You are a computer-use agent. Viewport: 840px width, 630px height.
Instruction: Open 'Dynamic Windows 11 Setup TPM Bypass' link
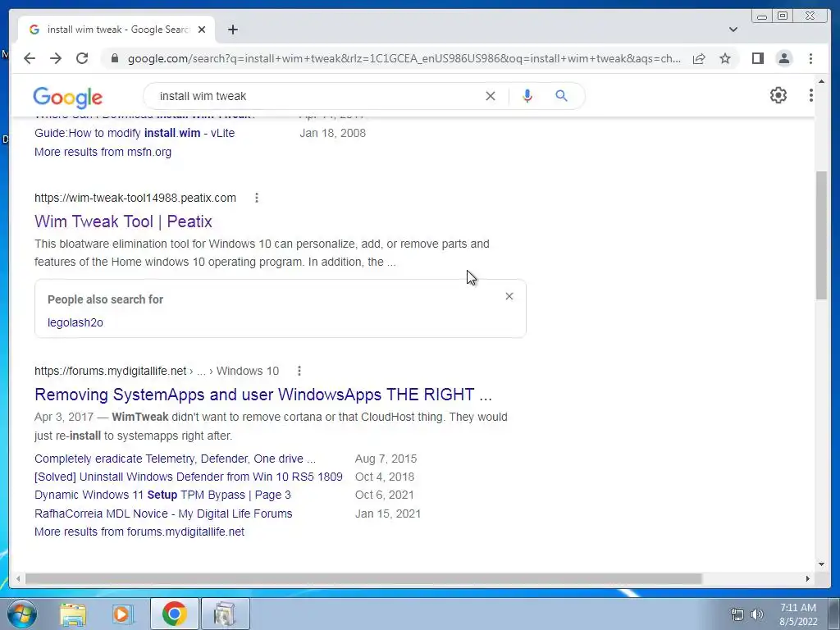162,495
